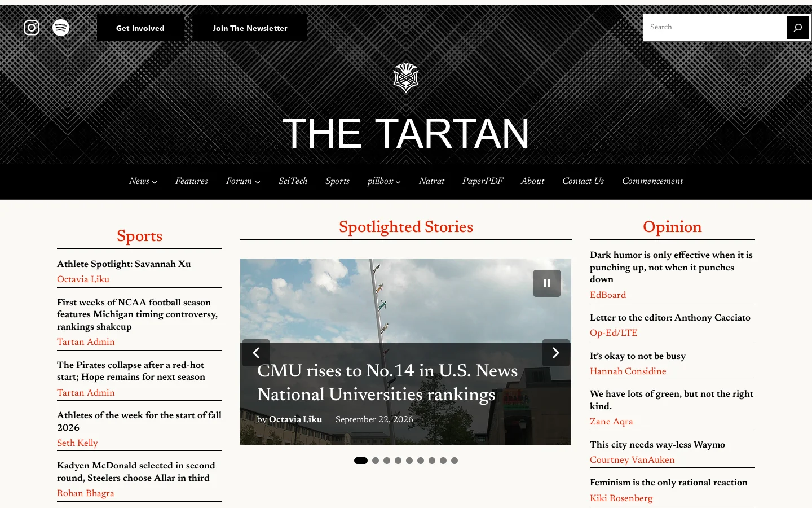The height and width of the screenshot is (508, 812).
Task: Go to previous spotlighted story
Action: tap(256, 353)
